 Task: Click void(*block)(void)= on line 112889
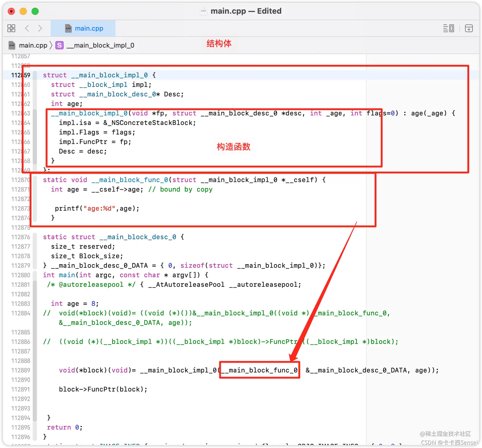[x=97, y=370]
